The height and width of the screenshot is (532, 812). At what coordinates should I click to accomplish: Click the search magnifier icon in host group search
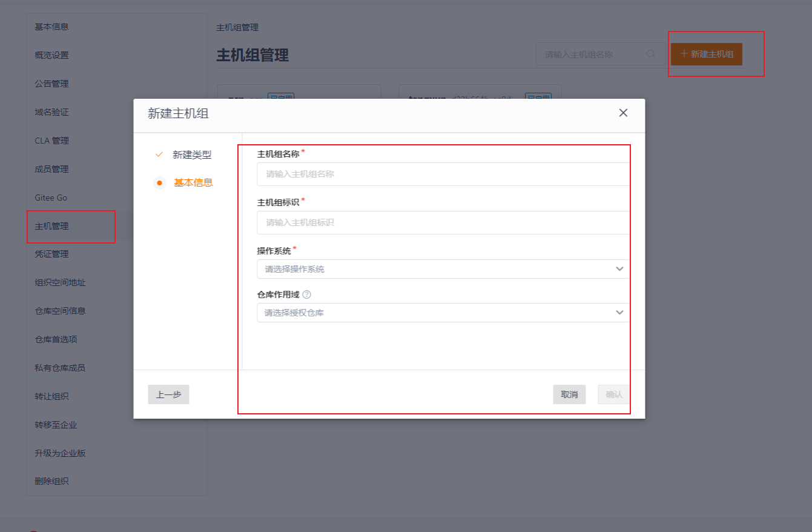tap(652, 54)
